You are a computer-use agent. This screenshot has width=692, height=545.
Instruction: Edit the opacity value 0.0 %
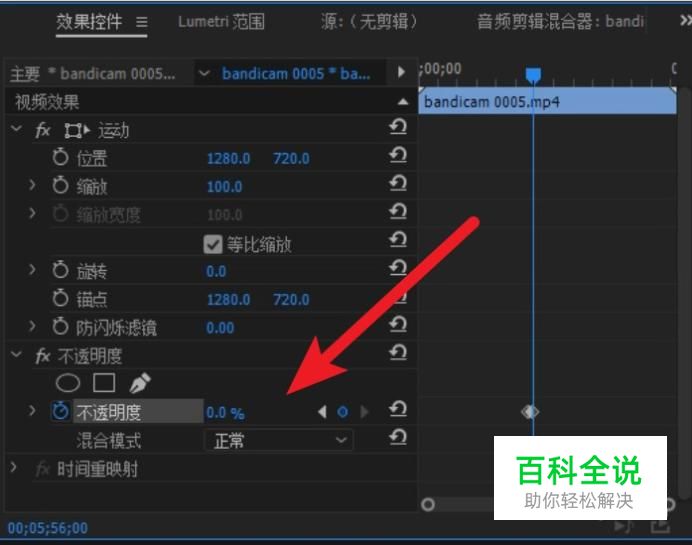tap(225, 413)
